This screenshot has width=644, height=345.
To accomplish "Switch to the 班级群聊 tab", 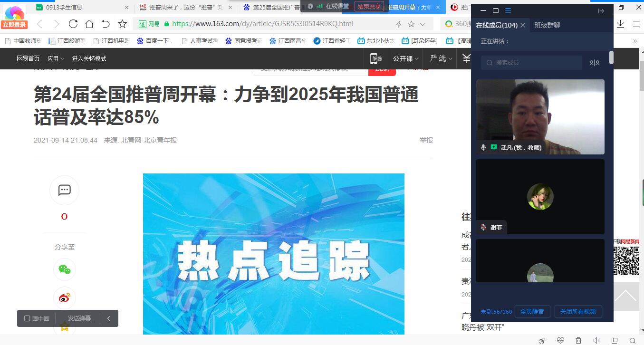I will coord(547,25).
